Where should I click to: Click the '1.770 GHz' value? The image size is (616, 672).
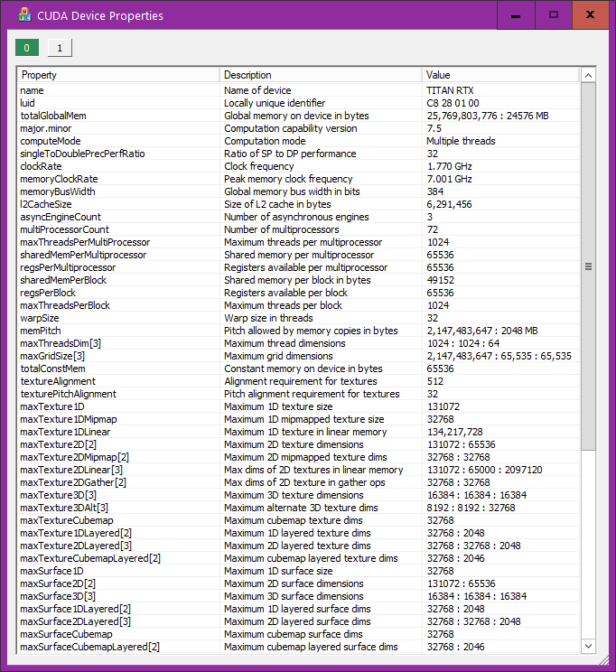click(x=449, y=166)
